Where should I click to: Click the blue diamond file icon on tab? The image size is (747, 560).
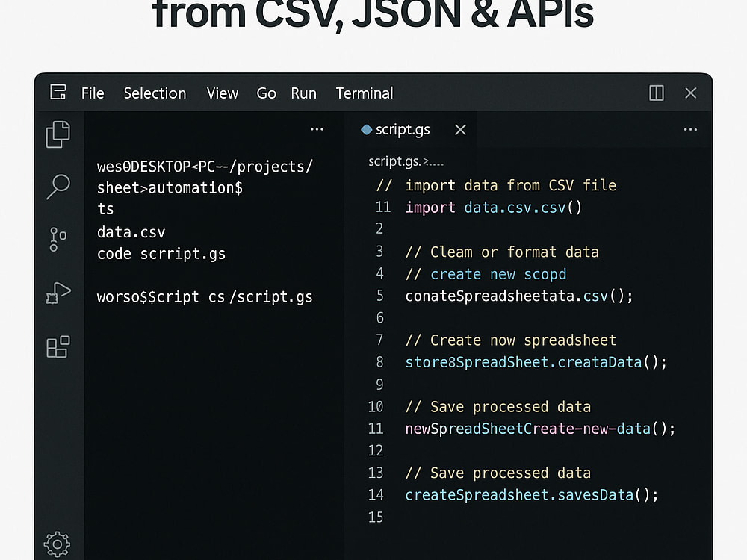click(x=366, y=129)
